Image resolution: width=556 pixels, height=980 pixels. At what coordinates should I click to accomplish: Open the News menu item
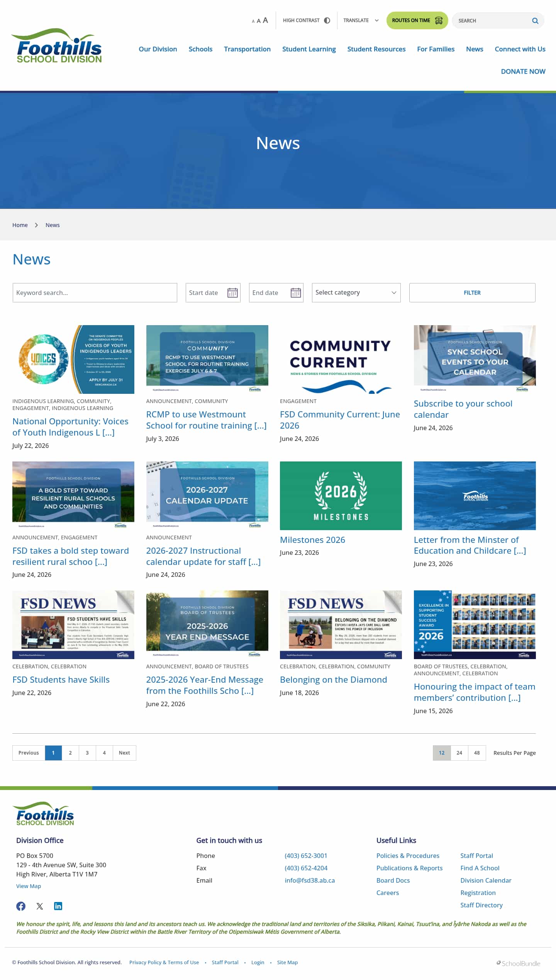click(x=475, y=49)
